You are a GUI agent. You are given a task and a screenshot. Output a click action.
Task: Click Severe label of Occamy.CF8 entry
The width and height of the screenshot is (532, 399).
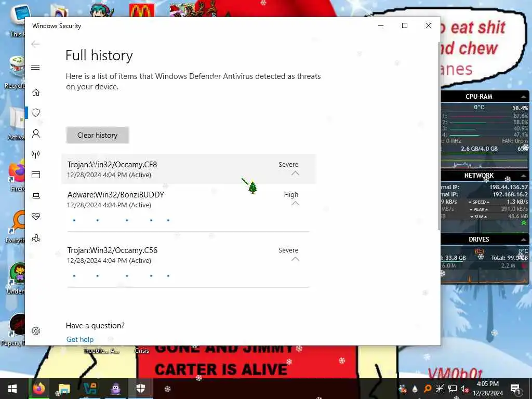(288, 164)
